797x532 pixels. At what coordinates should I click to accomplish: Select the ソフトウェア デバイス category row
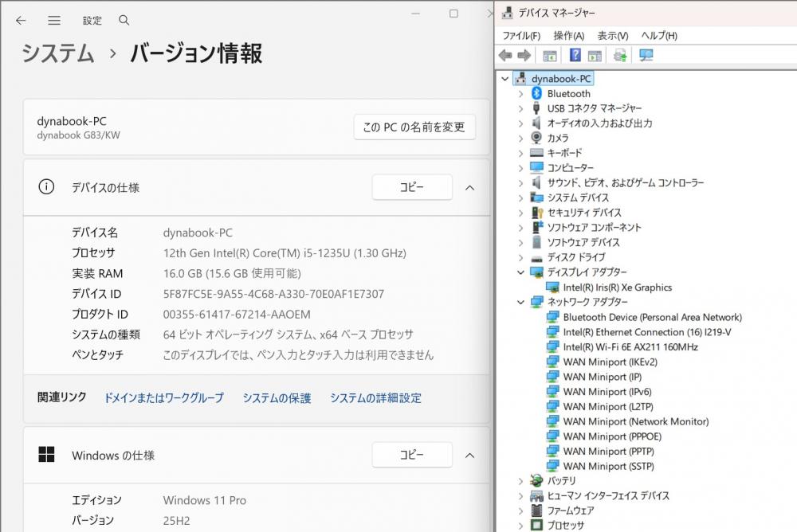pyautogui.click(x=583, y=242)
